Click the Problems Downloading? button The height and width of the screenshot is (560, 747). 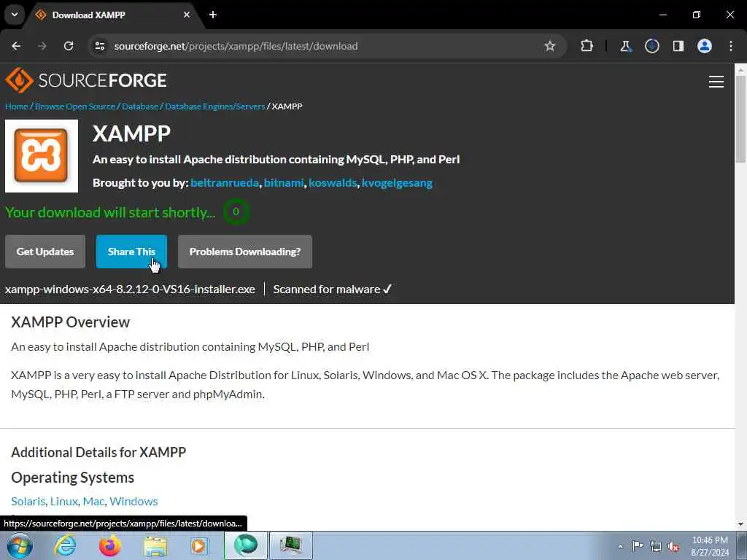tap(245, 252)
